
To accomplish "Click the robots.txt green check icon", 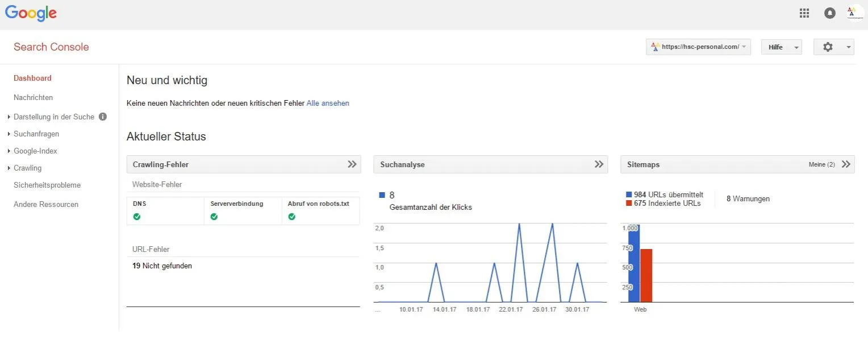I will (291, 216).
